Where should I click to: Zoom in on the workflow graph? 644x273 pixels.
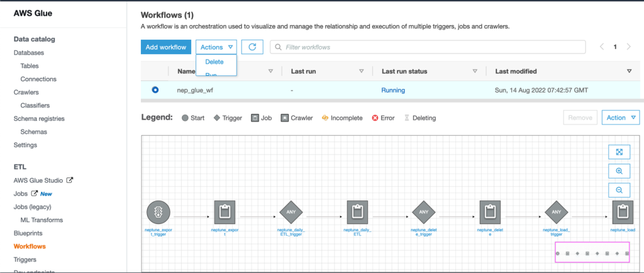[619, 171]
